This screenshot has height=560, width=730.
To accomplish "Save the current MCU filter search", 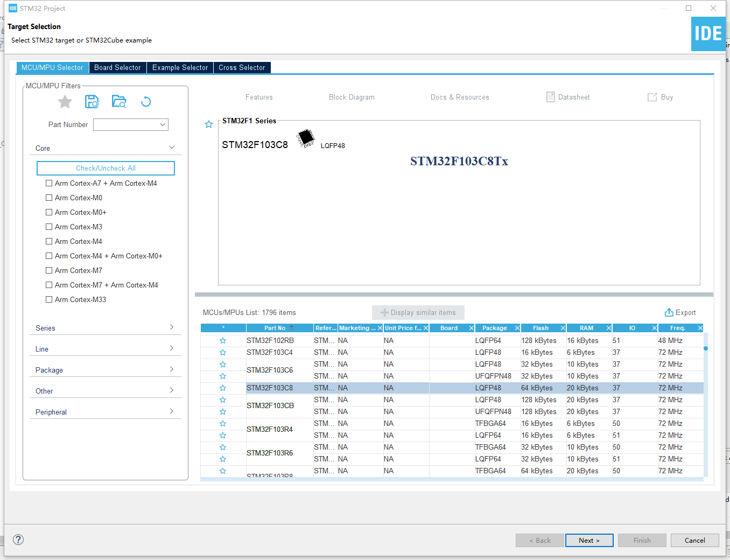I will pyautogui.click(x=92, y=101).
